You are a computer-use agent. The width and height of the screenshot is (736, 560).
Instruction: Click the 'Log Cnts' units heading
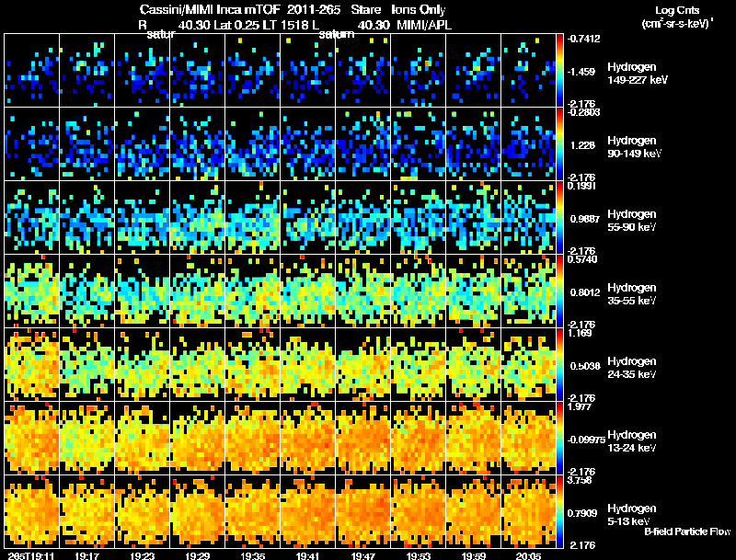[677, 10]
